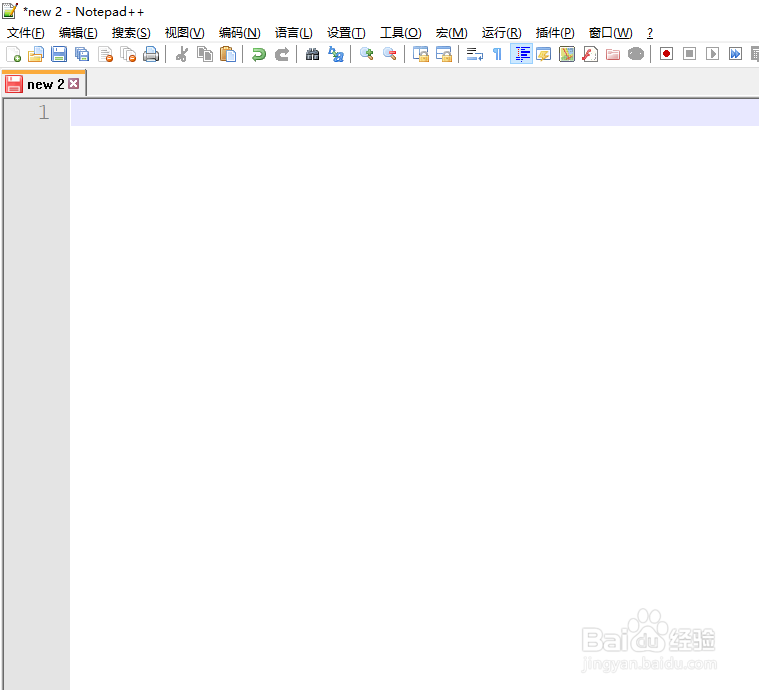Screen dimensions: 759x690
Task: Toggle synchronize vertical scrolling icon
Action: tap(420, 54)
